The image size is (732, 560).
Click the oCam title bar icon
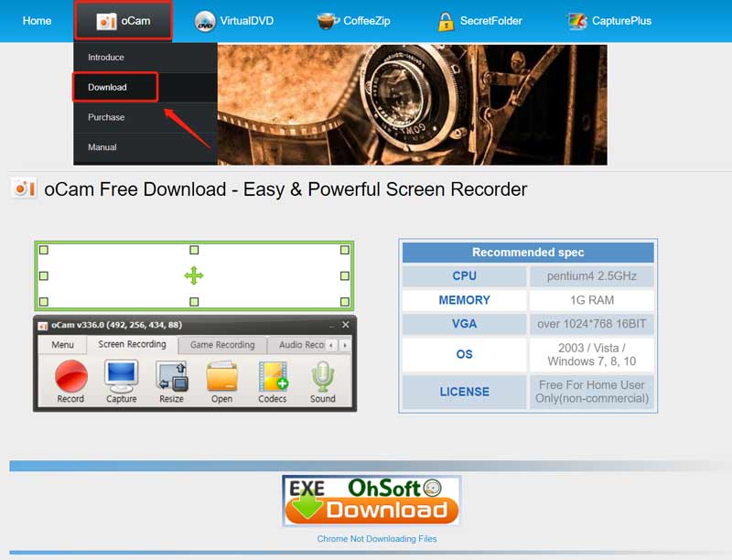click(x=43, y=325)
